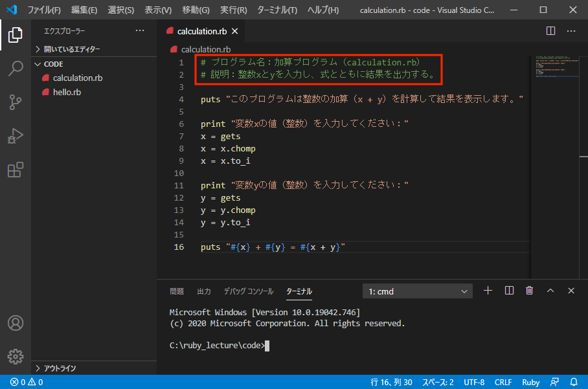Image resolution: width=588 pixels, height=389 pixels.
Task: Select the calculation.rb editor tab
Action: [201, 31]
